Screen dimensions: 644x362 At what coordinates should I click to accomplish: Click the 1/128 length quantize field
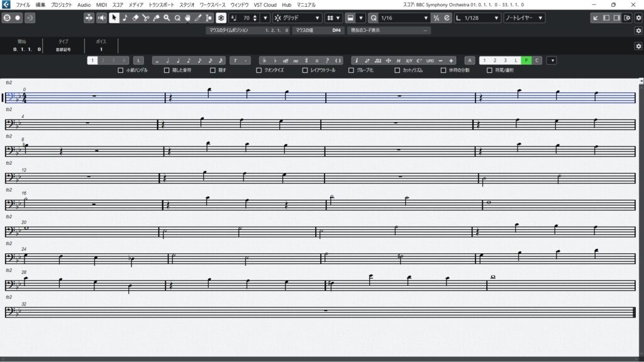477,18
